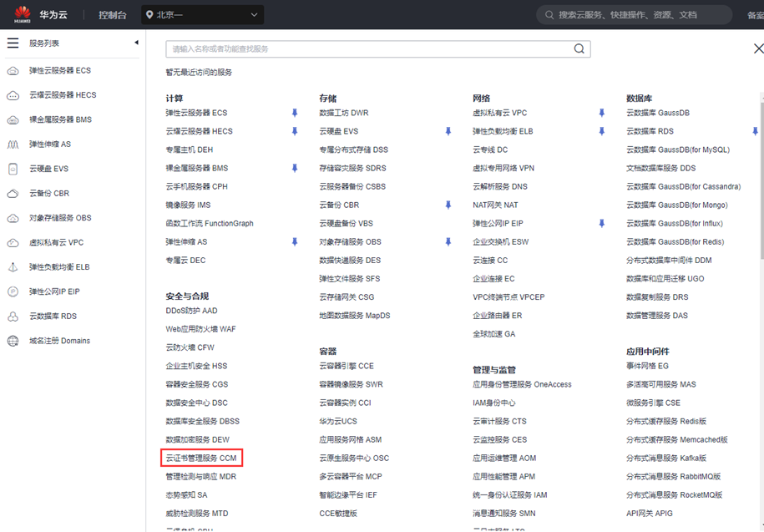Click the 云硬盘 EVS icon in sidebar

click(x=13, y=169)
